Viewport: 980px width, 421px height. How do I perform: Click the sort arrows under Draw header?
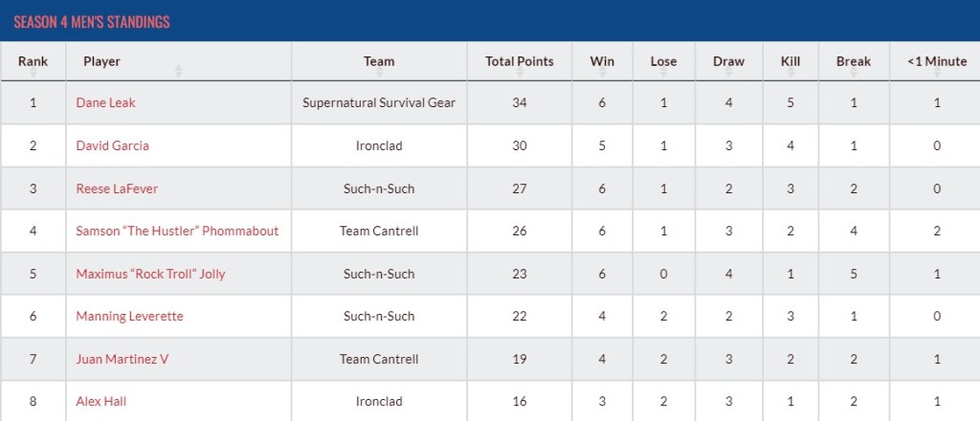coord(728,73)
